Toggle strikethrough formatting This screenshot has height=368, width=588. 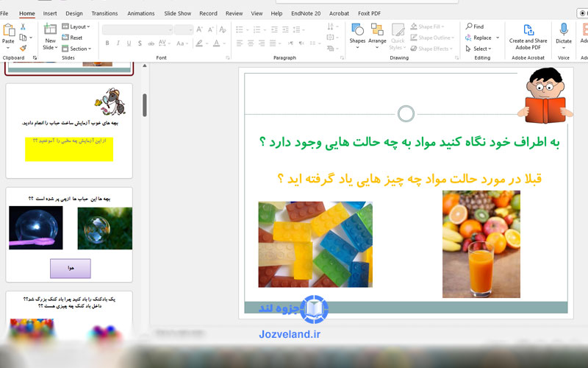(x=151, y=43)
